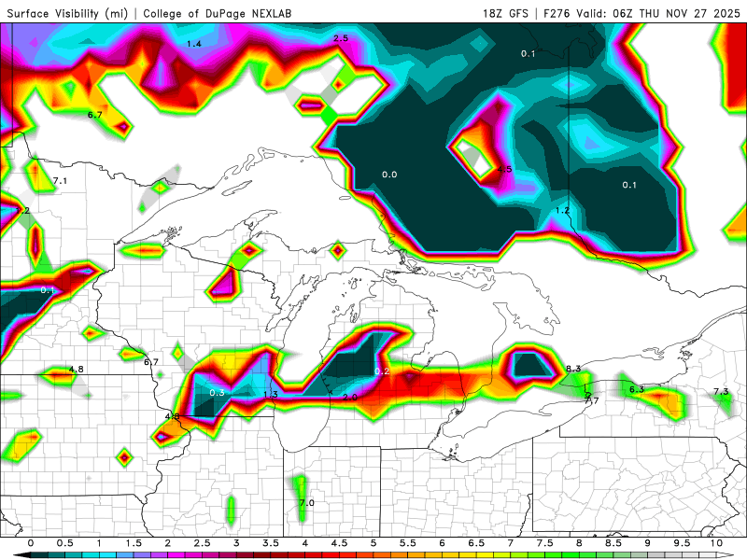Click the 'Surface Visibility (mi)' title text

[x=67, y=13]
